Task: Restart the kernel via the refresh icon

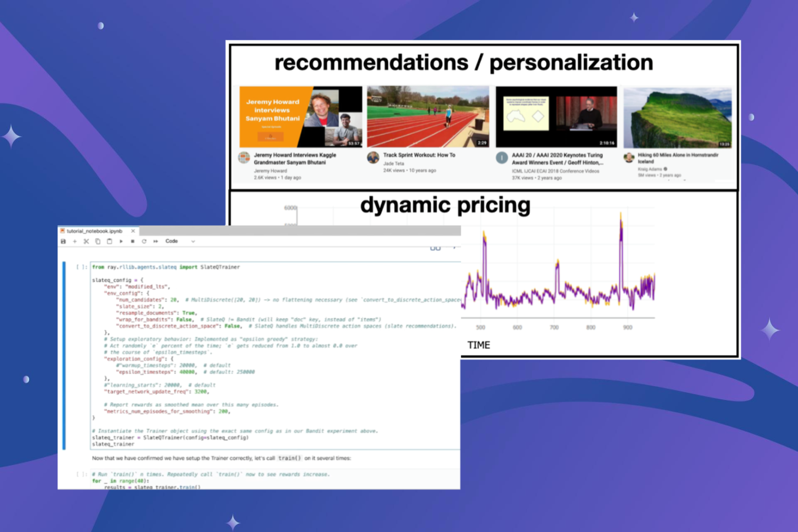Action: 144,241
